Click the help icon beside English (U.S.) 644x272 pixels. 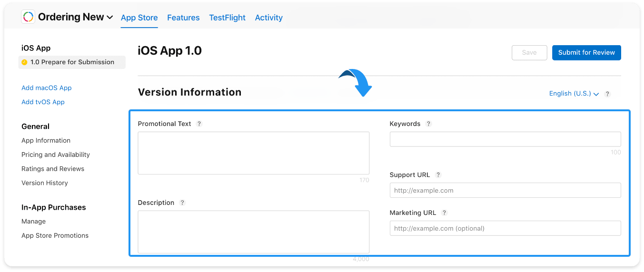607,94
